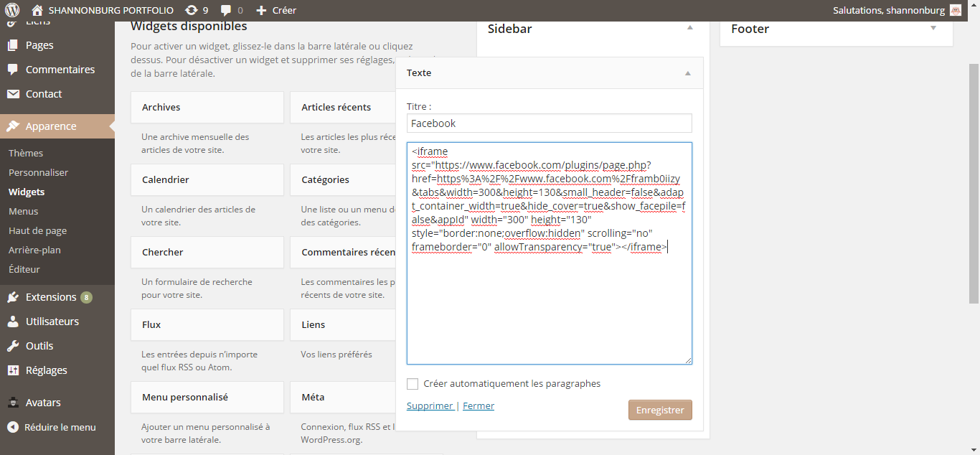The image size is (980, 455).
Task: Enable Créer automatiquement les paragraphes checkbox
Action: tap(413, 384)
